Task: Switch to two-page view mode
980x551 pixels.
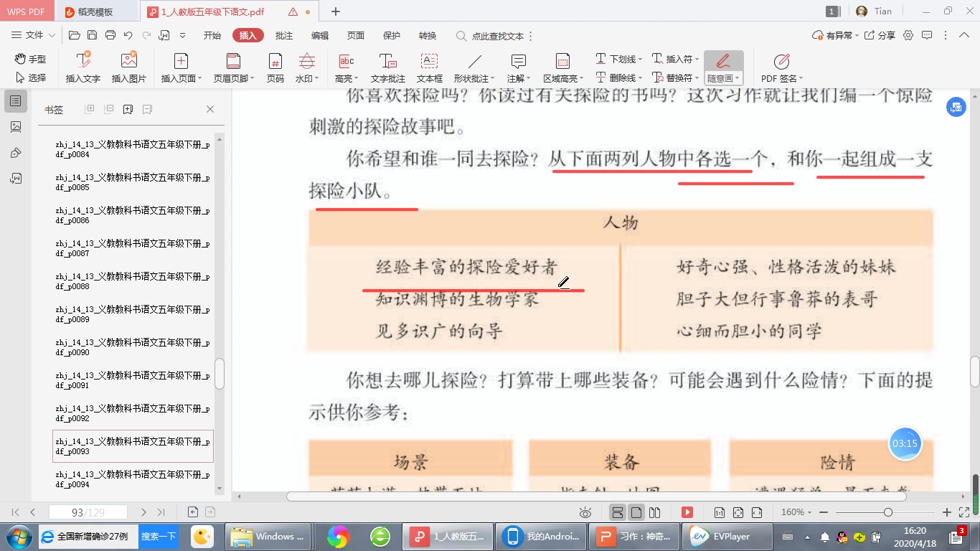Action: 654,512
